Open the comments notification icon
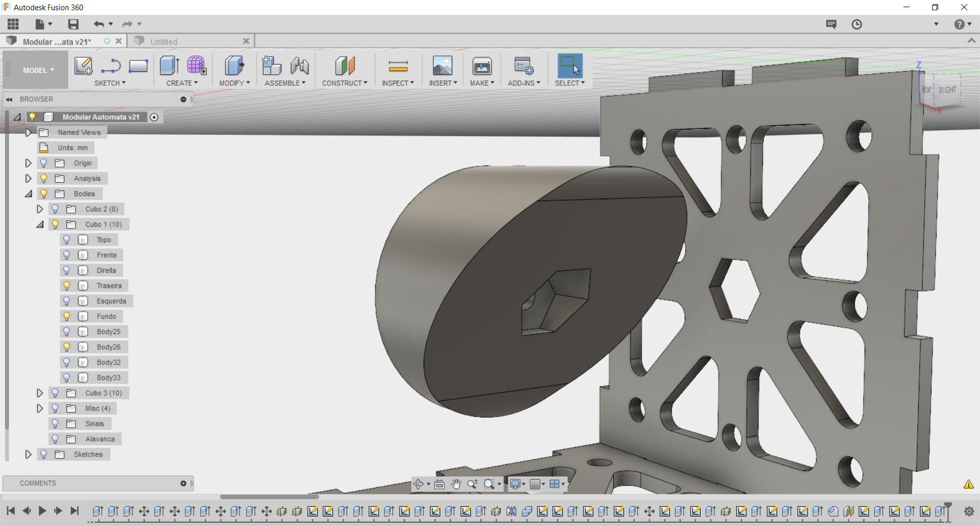The height and width of the screenshot is (526, 980). [x=831, y=24]
